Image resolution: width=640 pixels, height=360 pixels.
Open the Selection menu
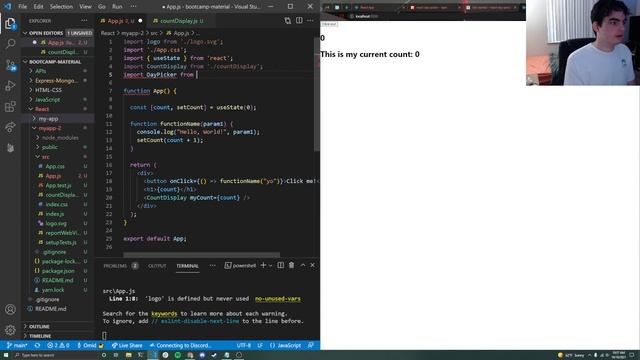pyautogui.click(x=61, y=7)
